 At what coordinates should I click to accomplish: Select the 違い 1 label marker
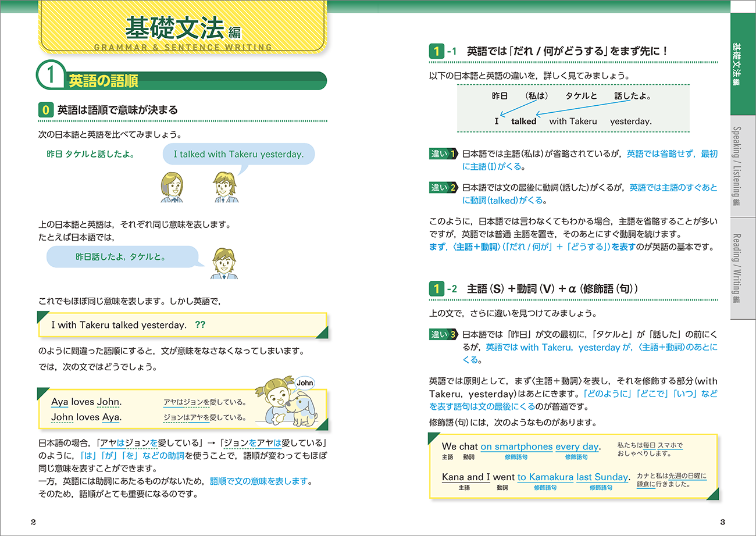[443, 154]
